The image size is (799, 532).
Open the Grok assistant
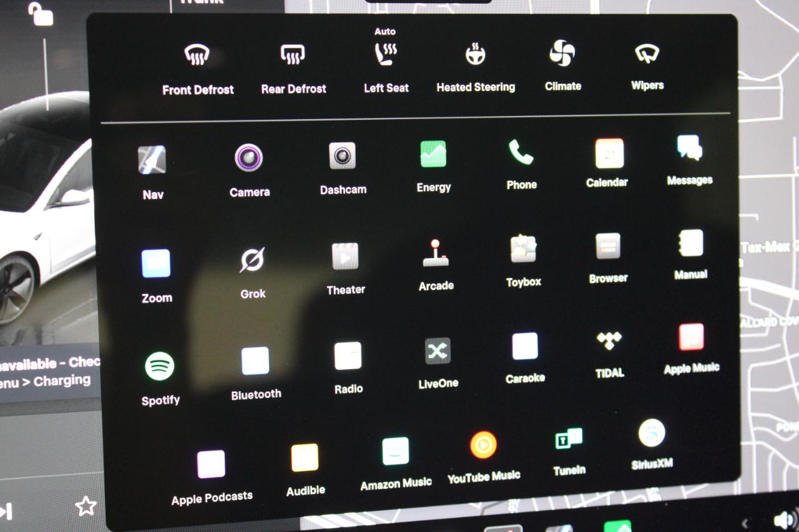click(x=252, y=260)
